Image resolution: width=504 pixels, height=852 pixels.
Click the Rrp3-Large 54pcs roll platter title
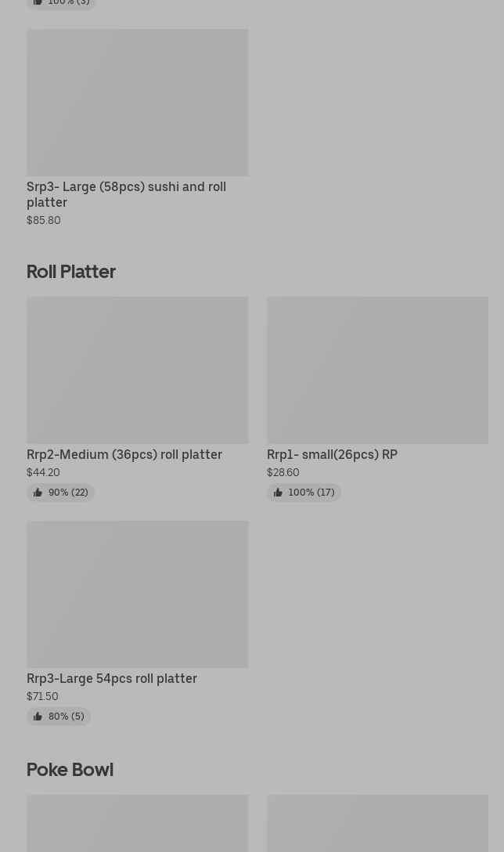point(112,678)
